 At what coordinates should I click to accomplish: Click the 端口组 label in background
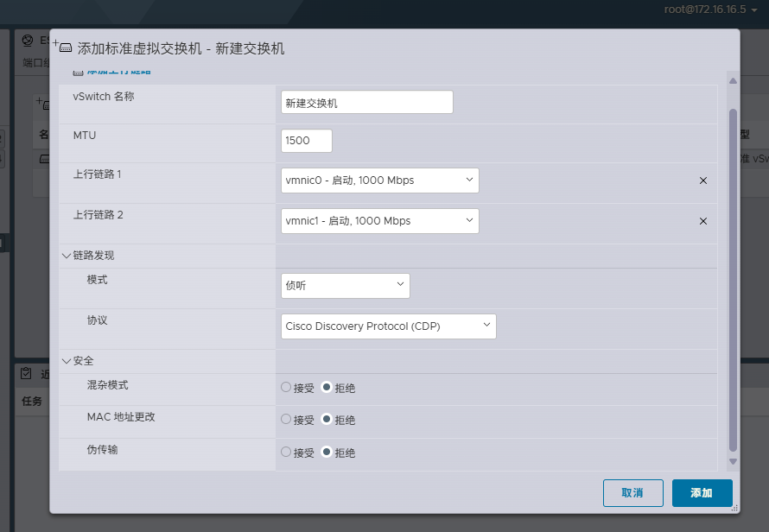(33, 60)
